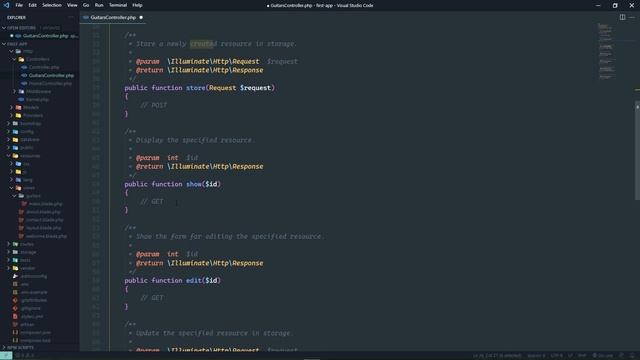Collapse the resources folder chevron

9,156
